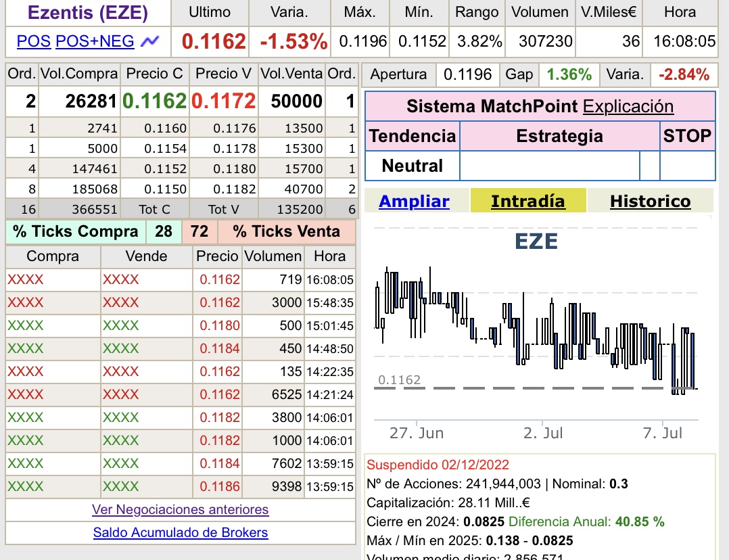729x560 pixels.
Task: Click the best ask price 0.1172
Action: (224, 101)
